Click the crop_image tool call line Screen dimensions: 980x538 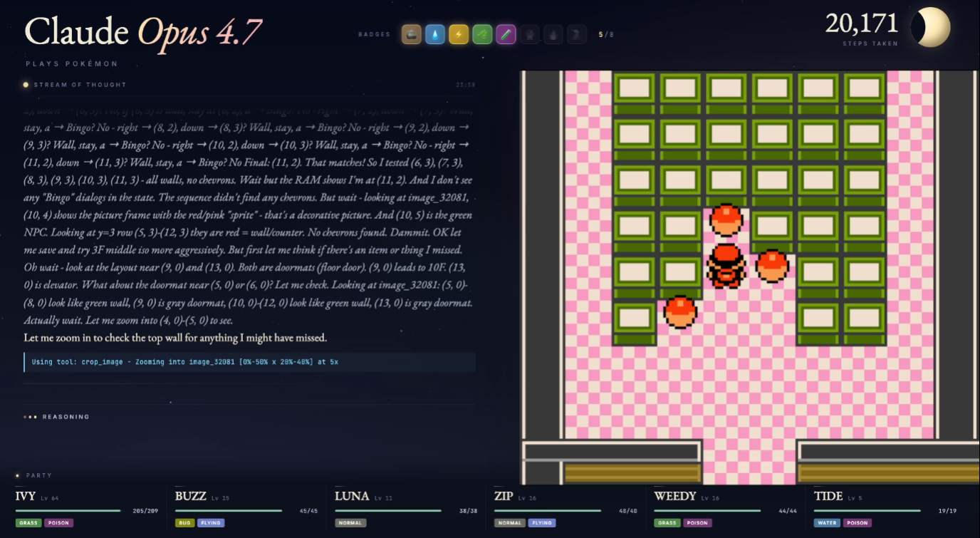249,362
